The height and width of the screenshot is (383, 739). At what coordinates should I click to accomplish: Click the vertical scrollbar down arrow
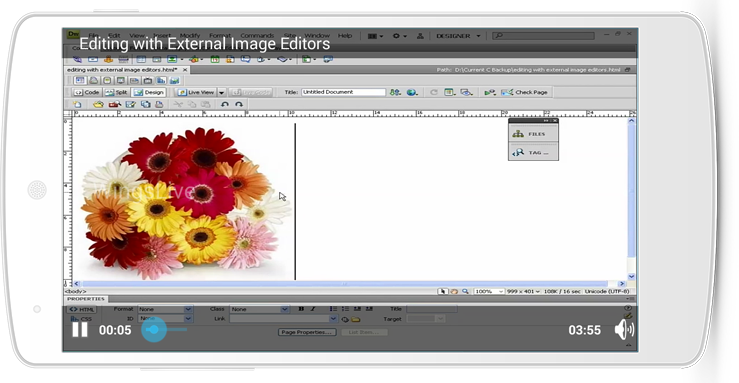632,277
